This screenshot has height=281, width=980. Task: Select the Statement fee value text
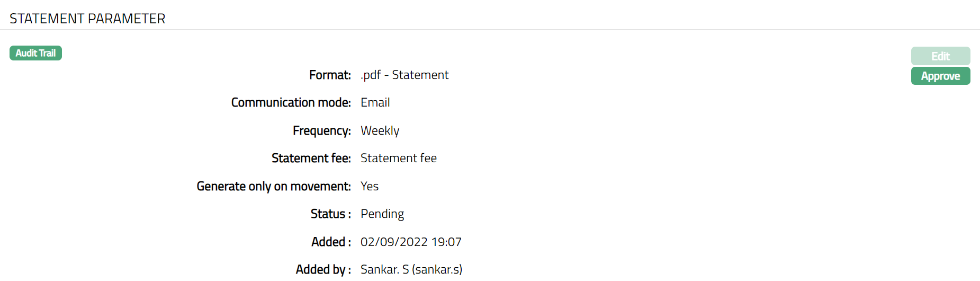(x=399, y=158)
